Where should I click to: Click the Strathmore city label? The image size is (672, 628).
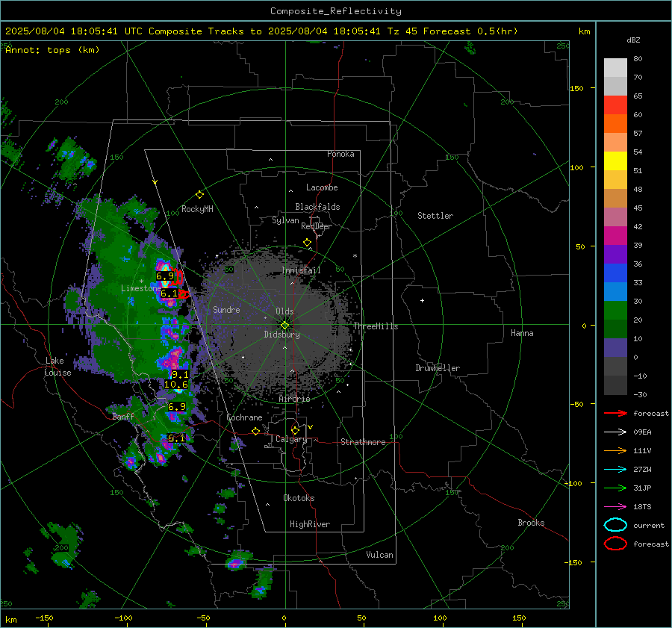pos(364,442)
